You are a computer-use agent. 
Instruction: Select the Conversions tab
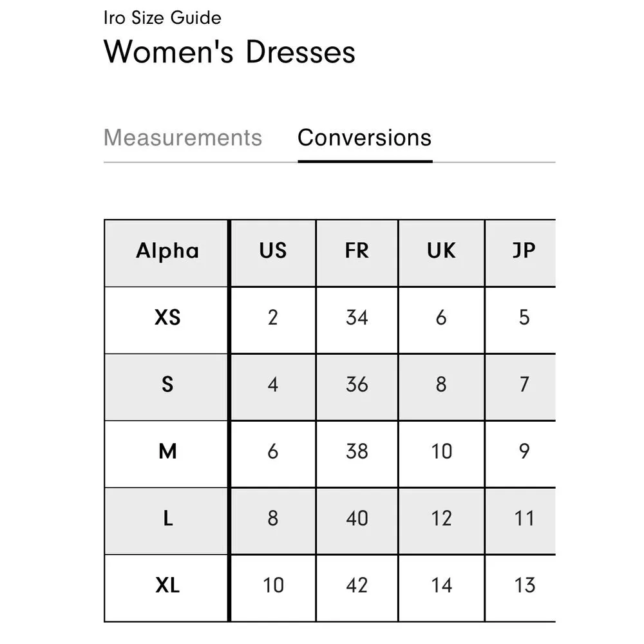[365, 138]
